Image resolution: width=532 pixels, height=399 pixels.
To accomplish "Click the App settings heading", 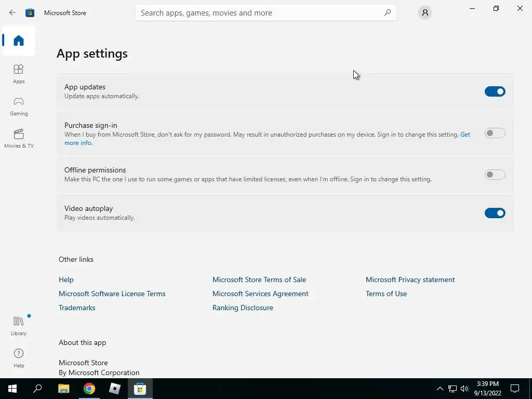I will [92, 54].
